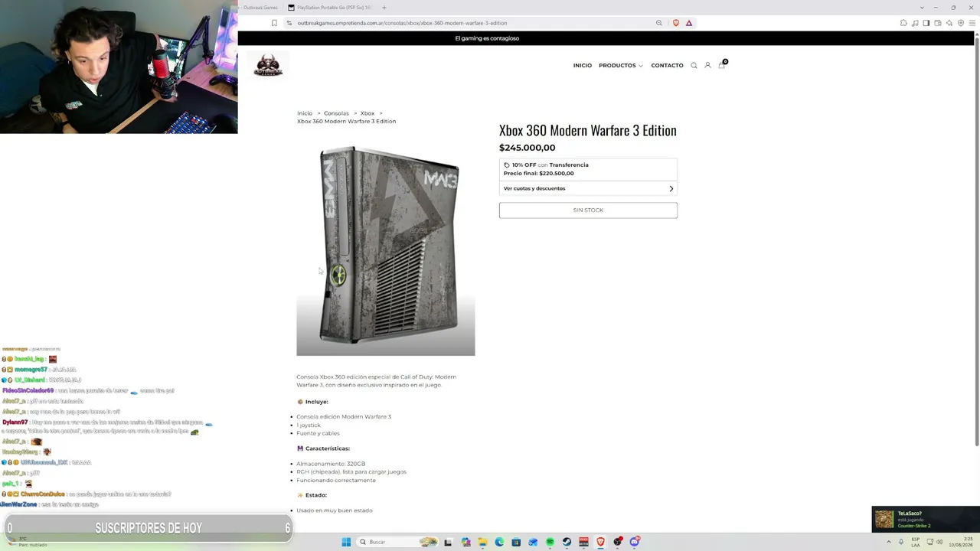This screenshot has height=551, width=980.
Task: Click the Counter-Strike 2 notification popup
Action: 926,520
